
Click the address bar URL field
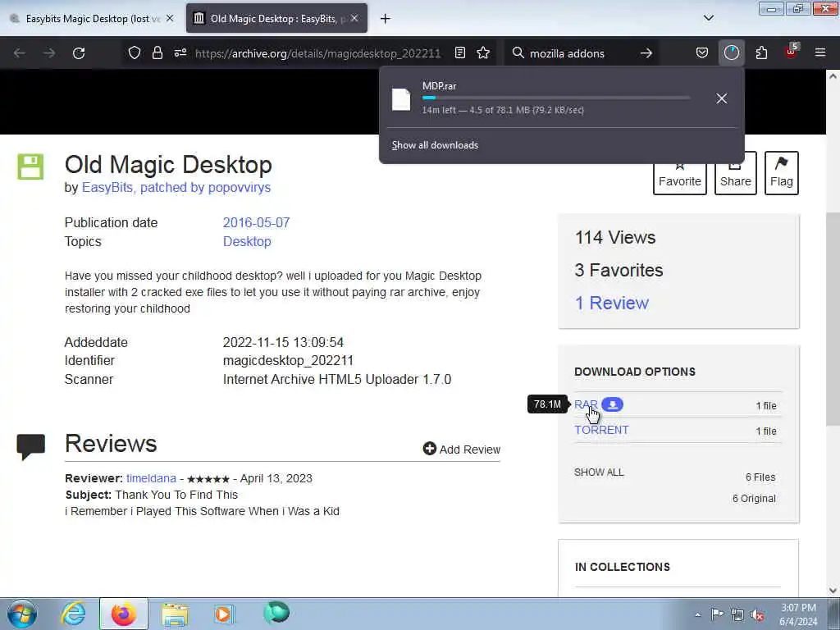pyautogui.click(x=317, y=53)
